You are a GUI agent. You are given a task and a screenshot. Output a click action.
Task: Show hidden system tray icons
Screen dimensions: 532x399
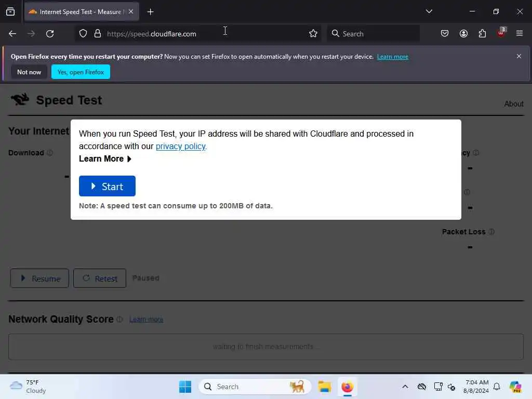click(405, 387)
